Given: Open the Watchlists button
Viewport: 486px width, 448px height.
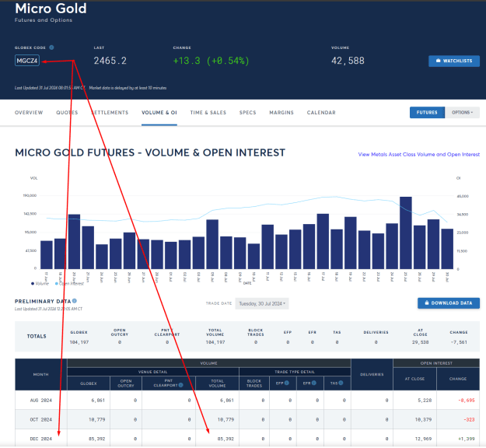Looking at the screenshot, I should click(x=454, y=61).
